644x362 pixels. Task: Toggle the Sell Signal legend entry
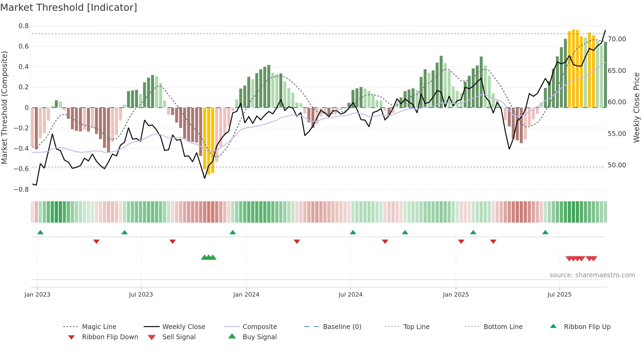[172, 337]
